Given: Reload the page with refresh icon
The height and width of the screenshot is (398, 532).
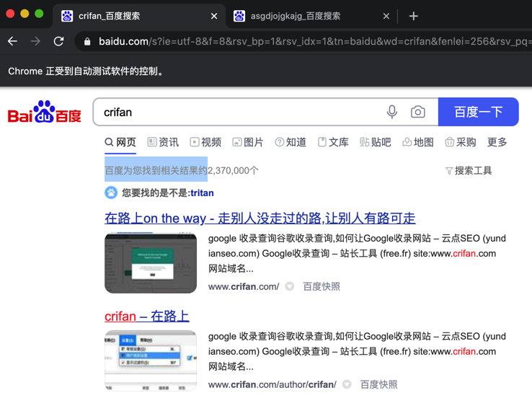Looking at the screenshot, I should point(58,41).
